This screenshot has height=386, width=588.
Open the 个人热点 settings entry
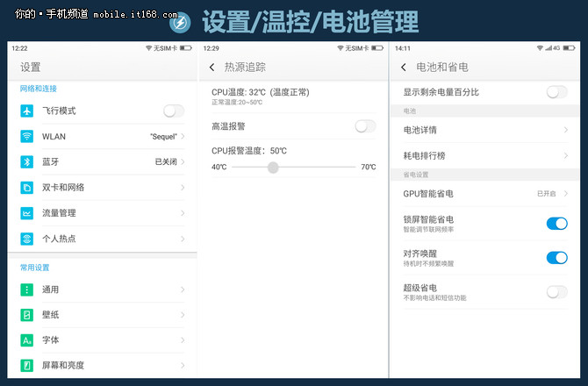(x=102, y=239)
